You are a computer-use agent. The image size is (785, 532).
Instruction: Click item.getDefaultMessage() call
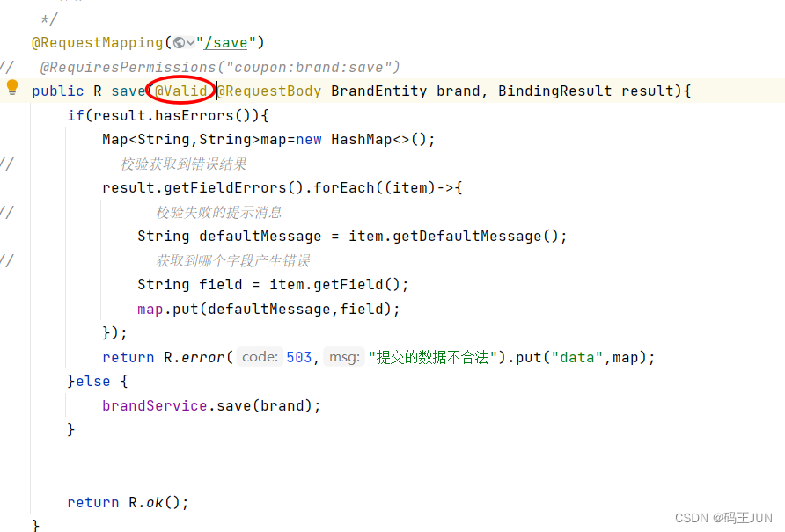click(453, 237)
